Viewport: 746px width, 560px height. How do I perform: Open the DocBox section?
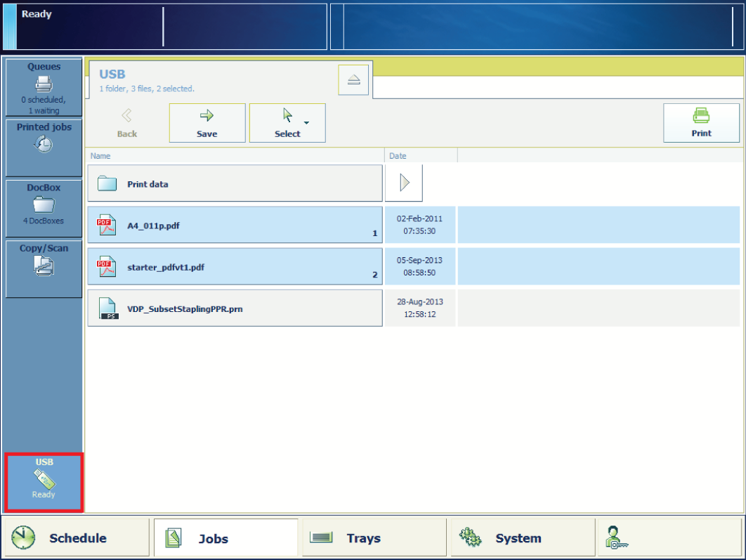pos(44,209)
